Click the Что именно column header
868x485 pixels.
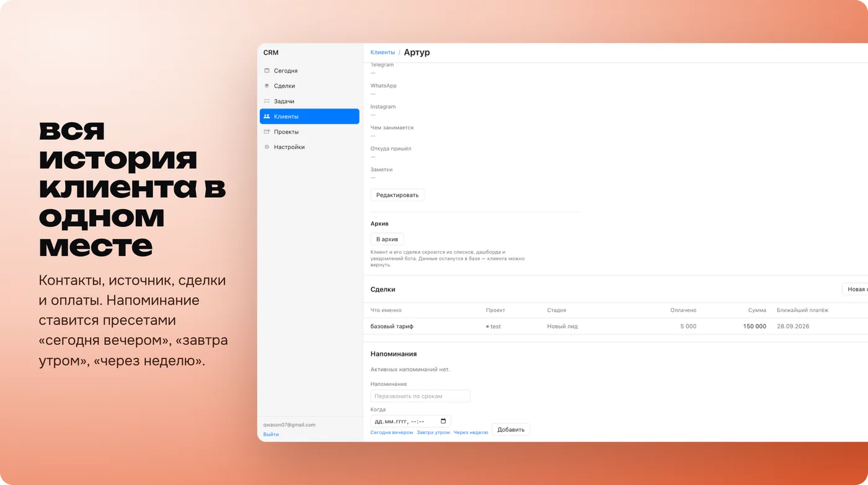(x=386, y=310)
